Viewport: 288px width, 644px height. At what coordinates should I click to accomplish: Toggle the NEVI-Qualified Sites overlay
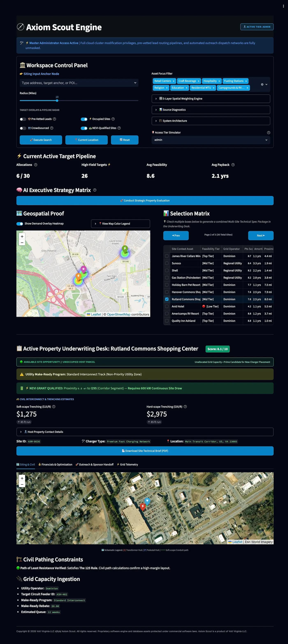tap(84, 128)
